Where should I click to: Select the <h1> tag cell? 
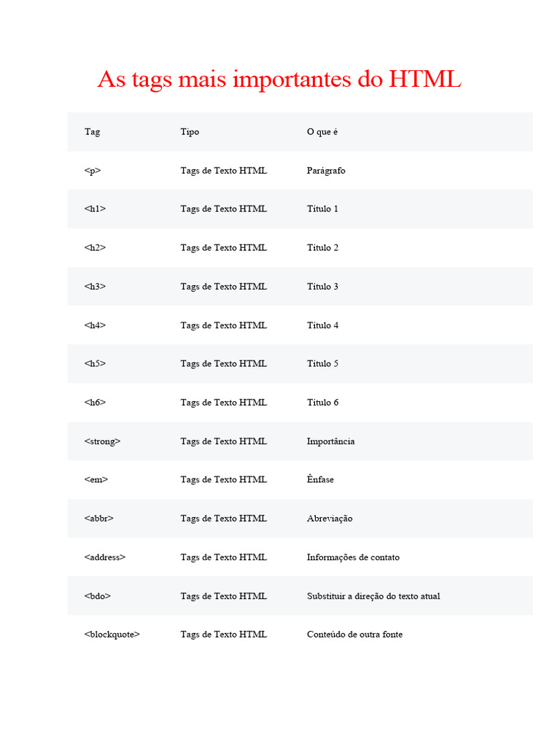point(95,209)
